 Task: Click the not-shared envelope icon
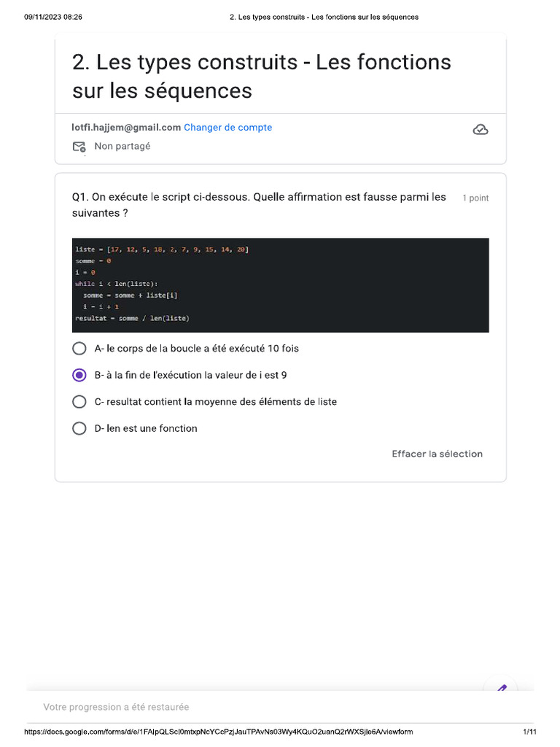[x=79, y=147]
